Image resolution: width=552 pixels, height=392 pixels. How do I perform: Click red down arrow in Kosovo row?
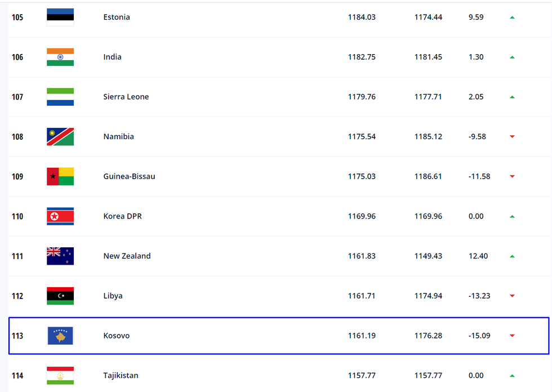[512, 336]
